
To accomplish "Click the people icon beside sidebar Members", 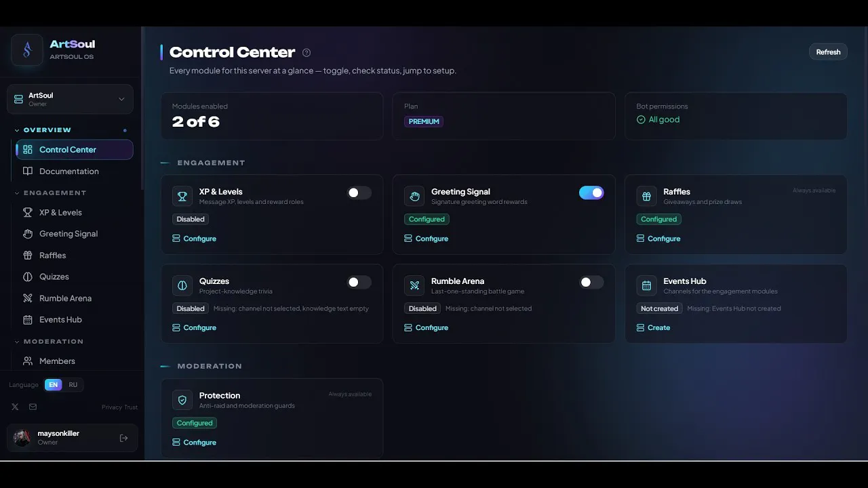I will [x=28, y=361].
